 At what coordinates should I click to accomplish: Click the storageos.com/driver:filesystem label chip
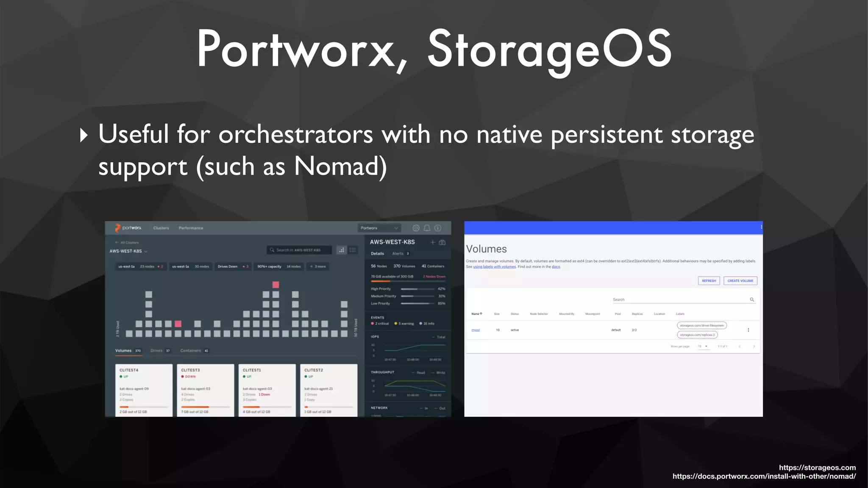tap(702, 325)
